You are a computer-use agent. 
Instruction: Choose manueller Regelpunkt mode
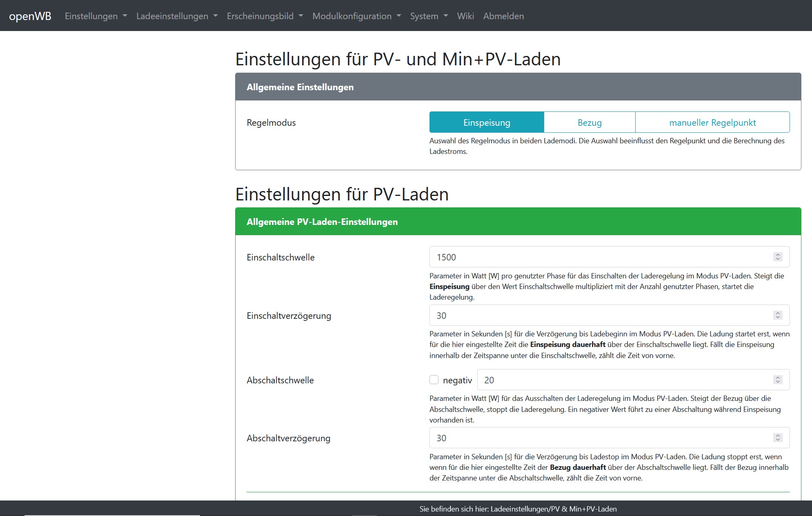pyautogui.click(x=712, y=122)
